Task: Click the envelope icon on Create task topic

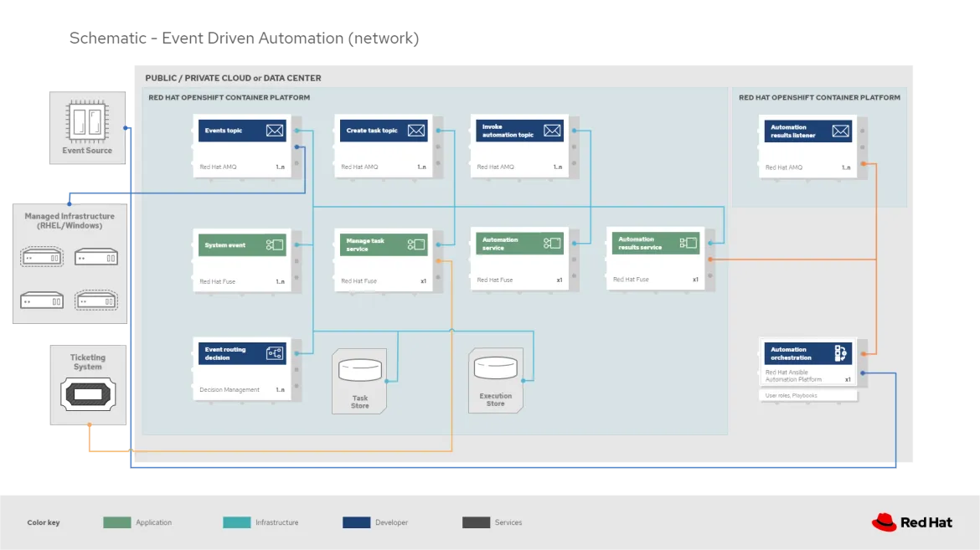Action: pyautogui.click(x=416, y=131)
